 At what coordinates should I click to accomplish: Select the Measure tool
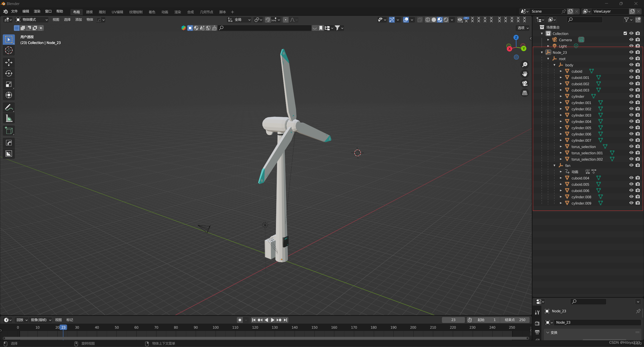point(9,119)
